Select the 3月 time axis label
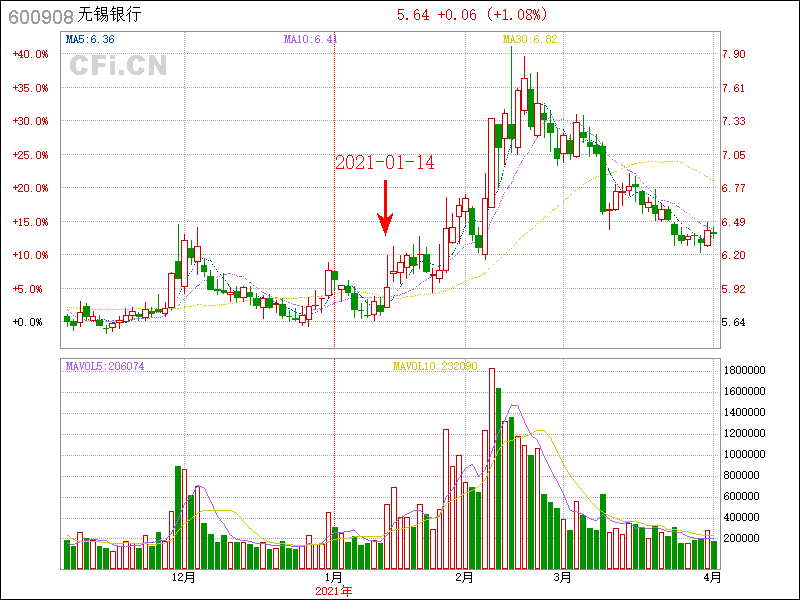Screen dimensions: 800x600 [563, 578]
